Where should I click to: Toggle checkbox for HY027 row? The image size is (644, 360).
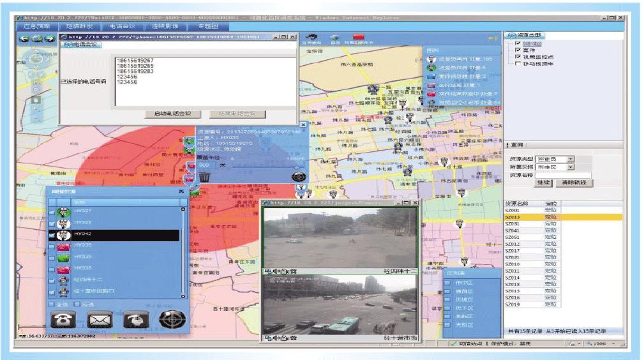52,213
